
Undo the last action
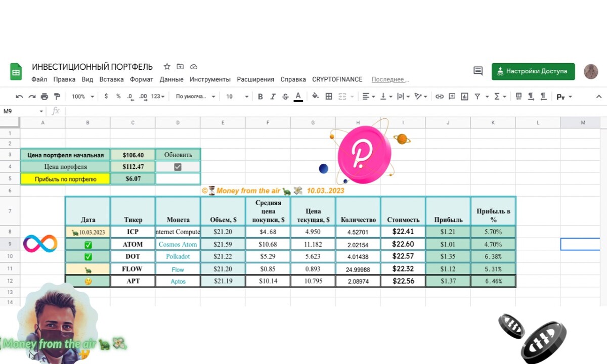point(19,97)
